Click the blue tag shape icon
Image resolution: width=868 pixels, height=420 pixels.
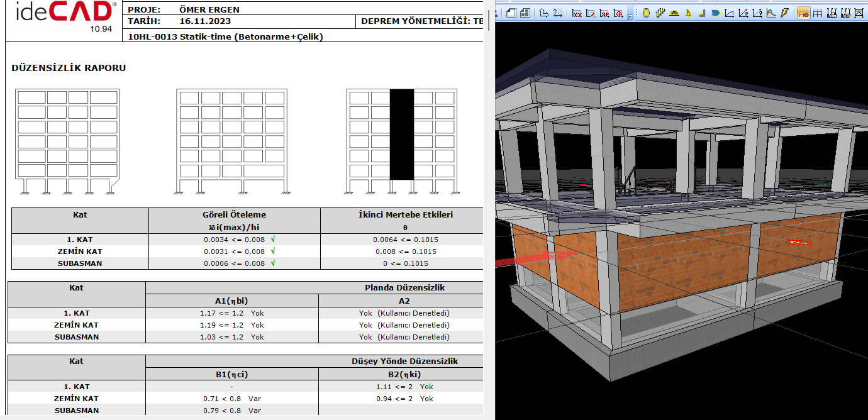tap(715, 13)
